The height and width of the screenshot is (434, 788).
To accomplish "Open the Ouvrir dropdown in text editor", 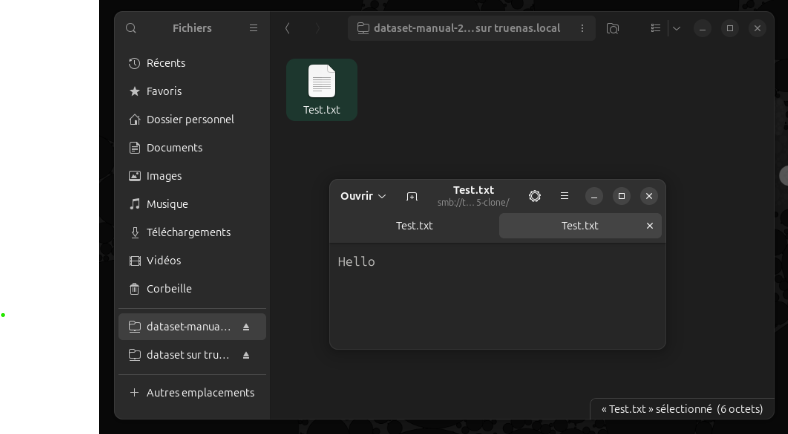I will 362,196.
